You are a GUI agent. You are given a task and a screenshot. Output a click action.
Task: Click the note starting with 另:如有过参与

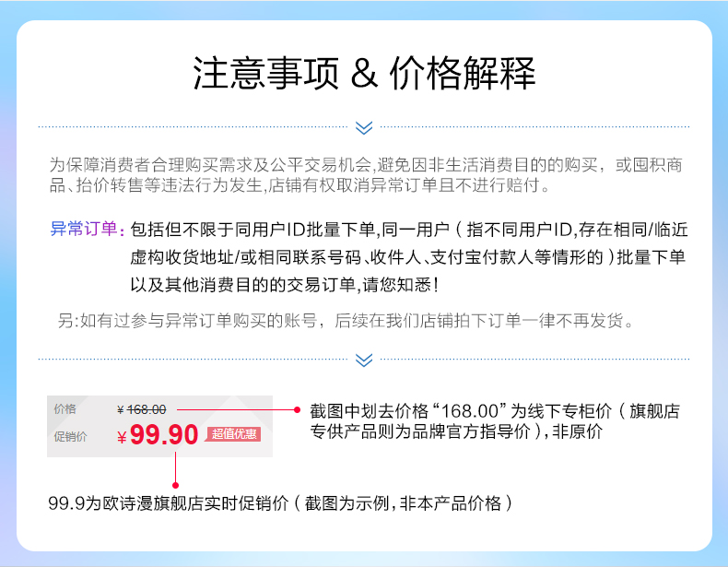[x=346, y=321]
